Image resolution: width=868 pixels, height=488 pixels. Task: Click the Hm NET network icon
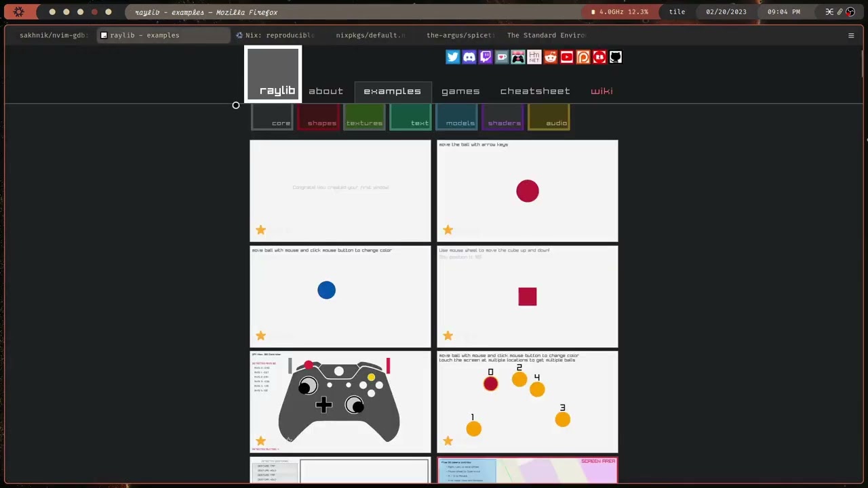[x=534, y=57]
